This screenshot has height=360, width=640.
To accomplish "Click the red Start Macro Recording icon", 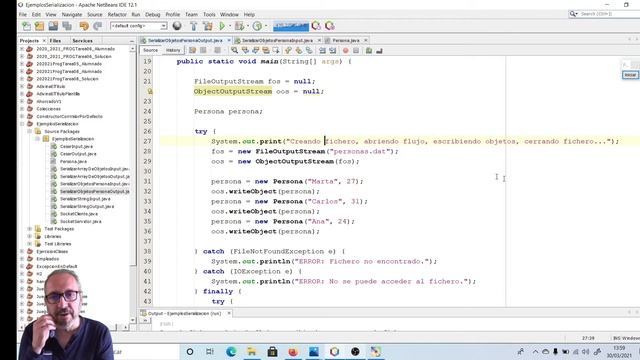I will [x=346, y=51].
